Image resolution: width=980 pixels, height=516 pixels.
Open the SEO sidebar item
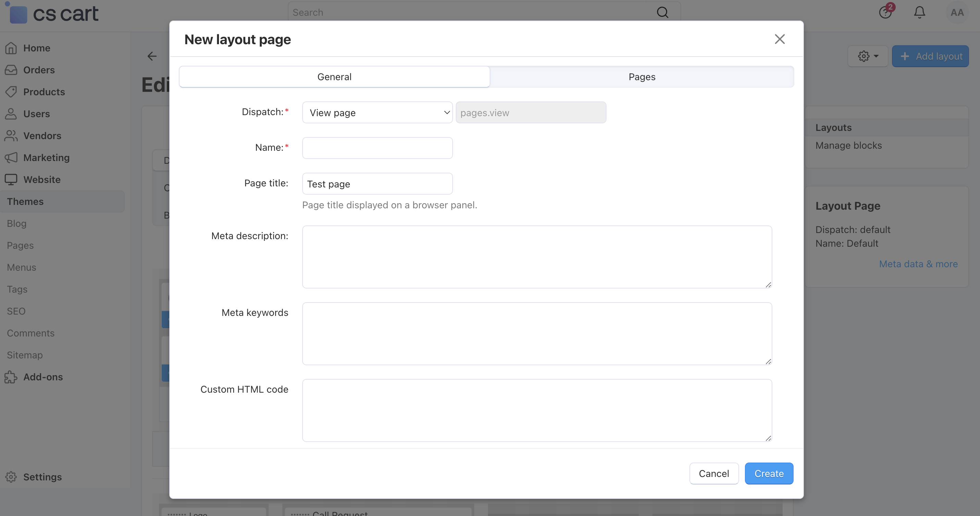pyautogui.click(x=16, y=311)
